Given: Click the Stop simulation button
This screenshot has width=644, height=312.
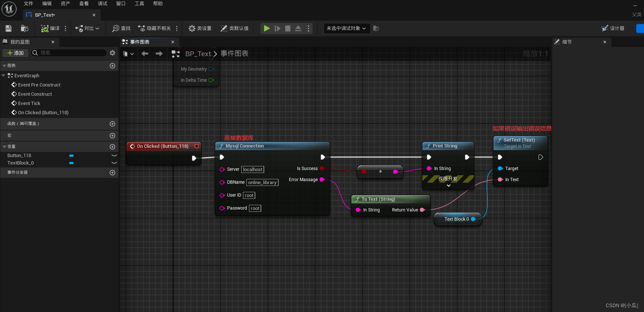Looking at the screenshot, I should [288, 28].
